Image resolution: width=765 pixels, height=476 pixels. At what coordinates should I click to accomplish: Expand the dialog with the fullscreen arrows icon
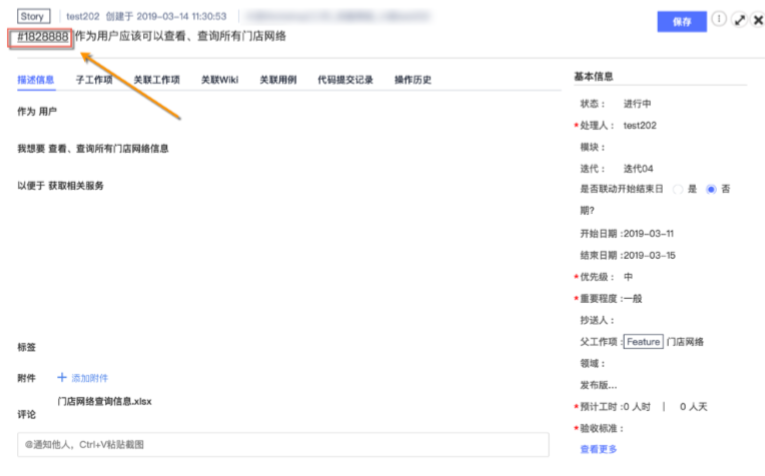point(740,20)
